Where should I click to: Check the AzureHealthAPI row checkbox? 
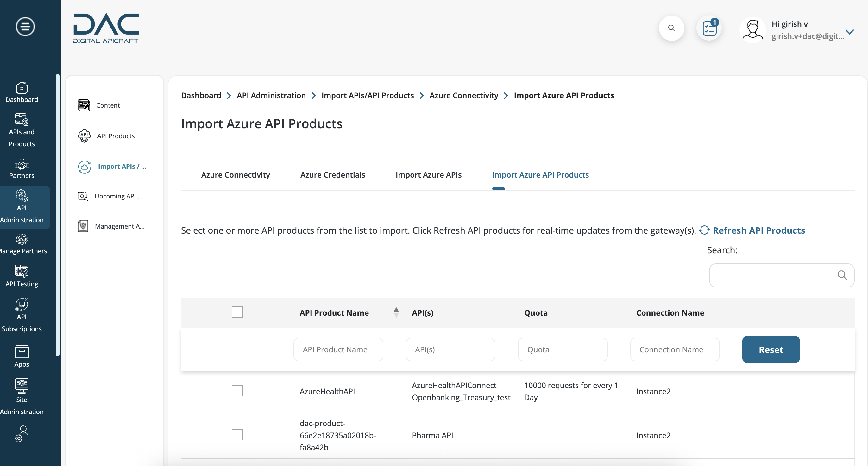tap(237, 391)
